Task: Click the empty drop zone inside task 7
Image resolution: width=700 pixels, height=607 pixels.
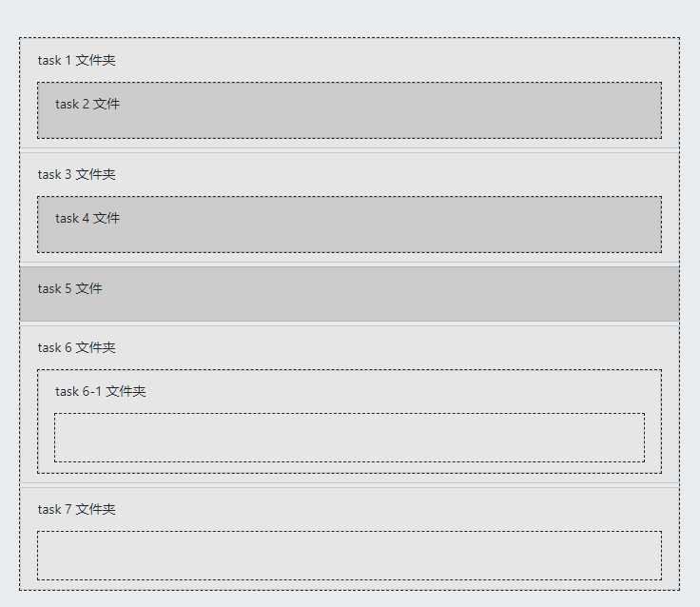Action: 349,556
